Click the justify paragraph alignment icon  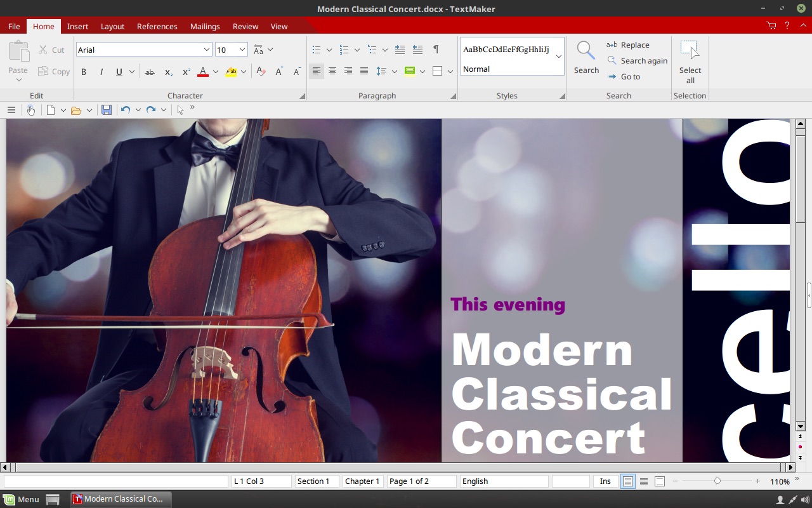[x=364, y=71]
